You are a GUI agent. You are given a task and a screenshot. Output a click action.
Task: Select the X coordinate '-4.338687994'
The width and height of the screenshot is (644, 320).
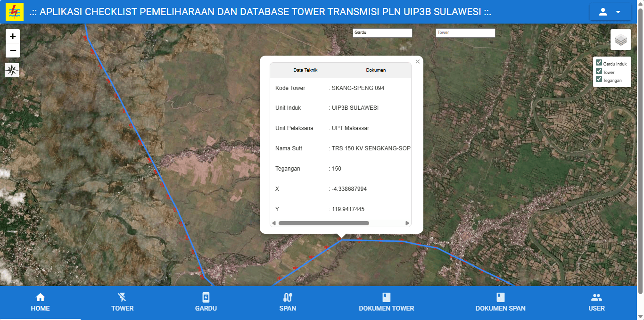pos(349,189)
